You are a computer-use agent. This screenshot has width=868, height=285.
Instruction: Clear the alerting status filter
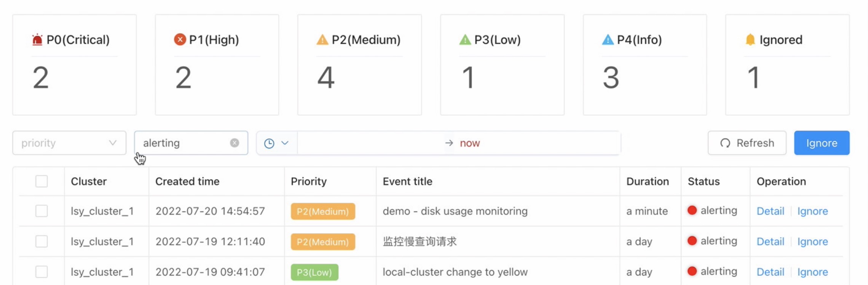(235, 143)
